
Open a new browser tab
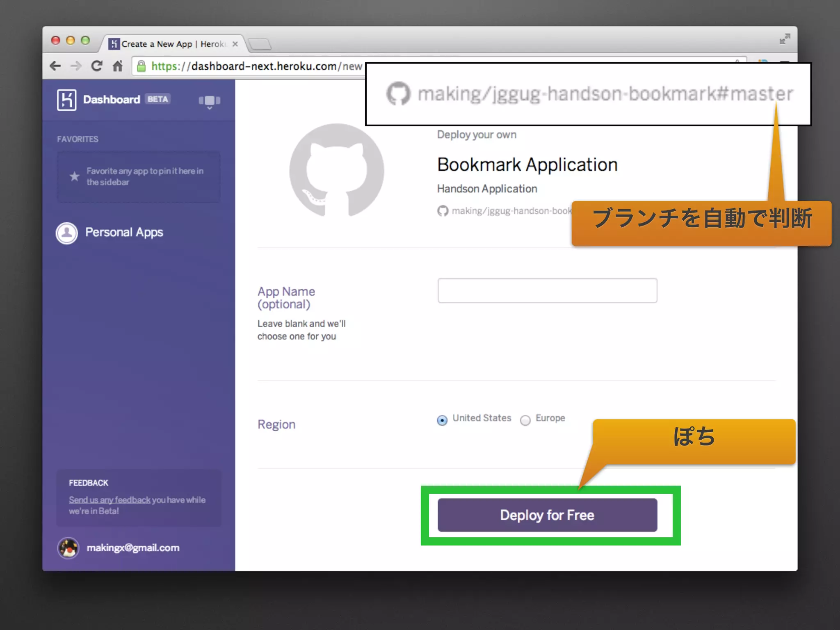tap(260, 44)
